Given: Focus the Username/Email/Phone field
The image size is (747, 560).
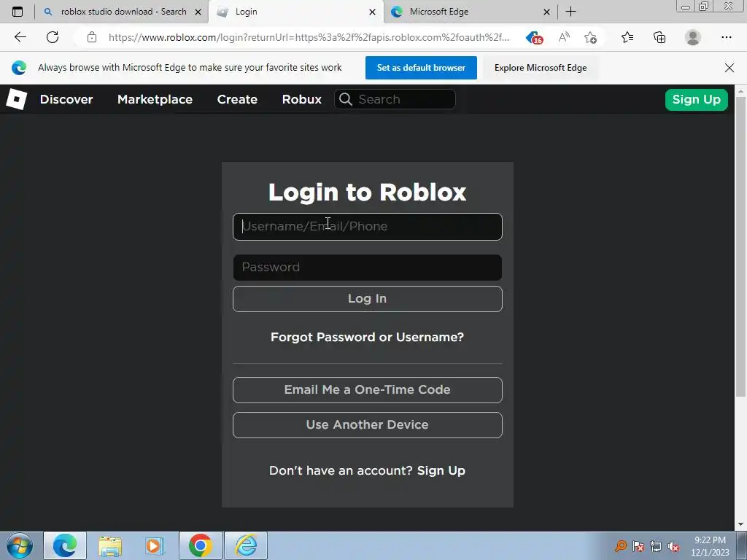Looking at the screenshot, I should 368,227.
